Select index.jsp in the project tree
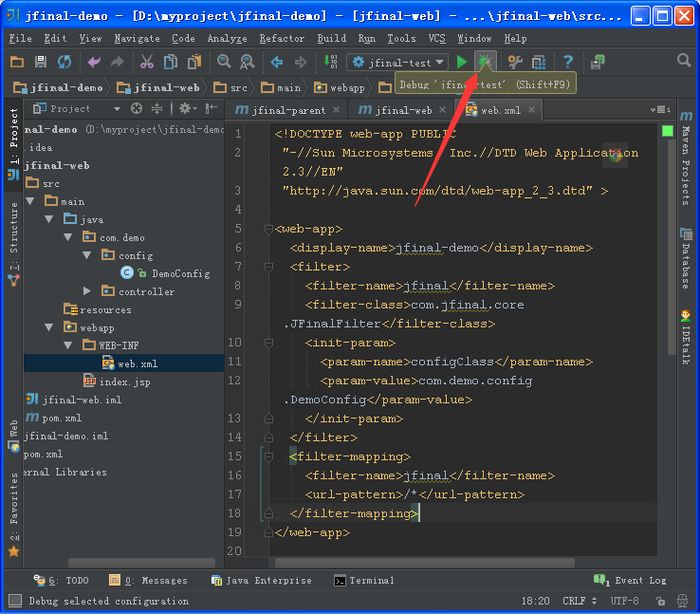Viewport: 700px width, 614px height. [x=124, y=382]
